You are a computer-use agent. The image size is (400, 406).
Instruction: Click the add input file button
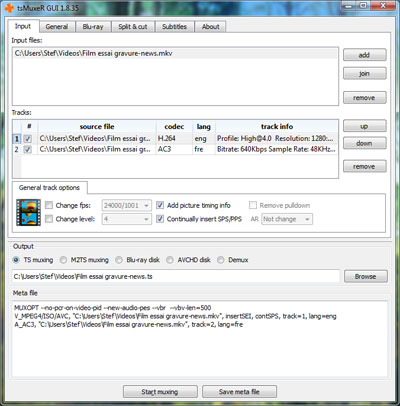click(365, 55)
